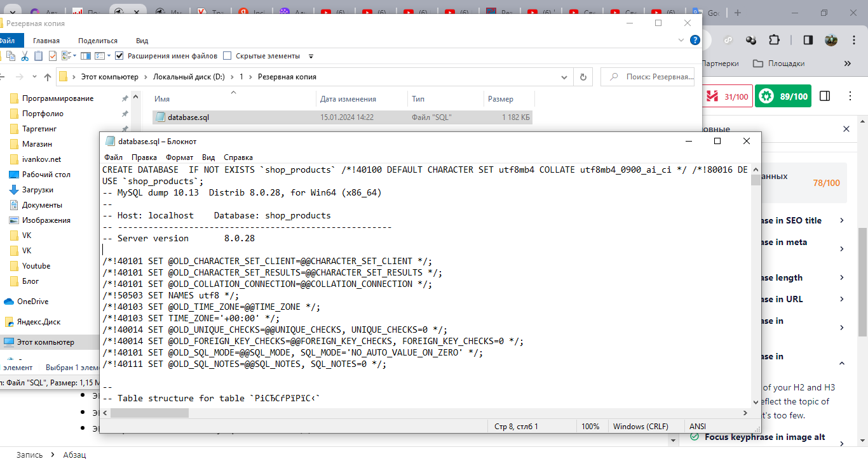The image size is (868, 459).
Task: Open the Chrome extensions puzzle icon
Action: (x=774, y=40)
